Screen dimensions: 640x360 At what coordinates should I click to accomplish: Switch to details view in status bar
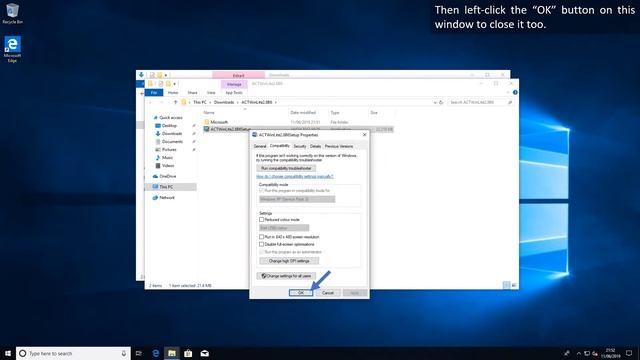507,285
